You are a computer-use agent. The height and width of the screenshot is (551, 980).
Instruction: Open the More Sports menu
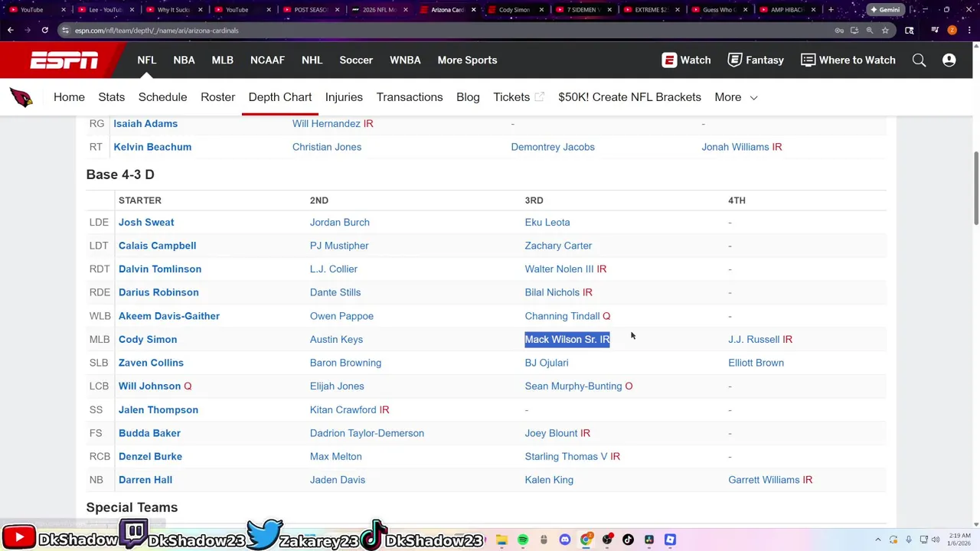(x=467, y=60)
